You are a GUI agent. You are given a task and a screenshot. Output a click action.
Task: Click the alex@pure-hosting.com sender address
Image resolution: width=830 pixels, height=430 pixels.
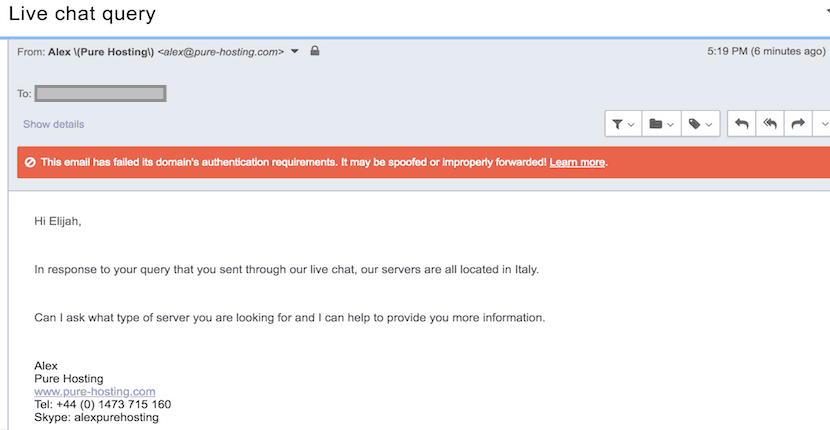pos(221,51)
